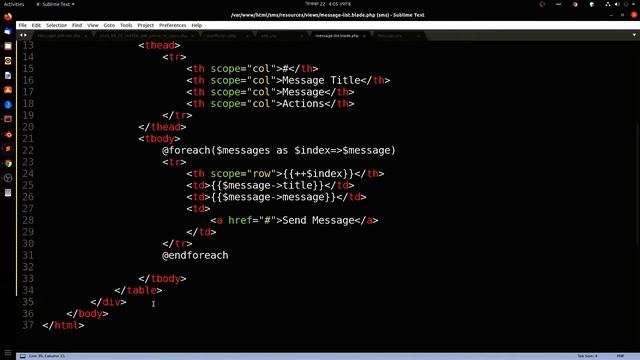
Task: Open Thunderbird mail from the dock
Action: (8, 31)
